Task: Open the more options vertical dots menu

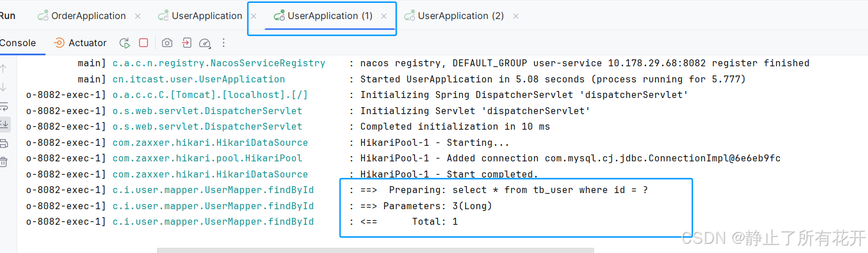Action: (x=224, y=43)
